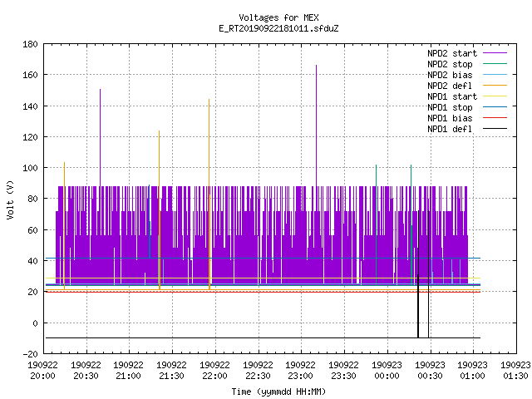Screen dimensions: 532x399
Task: Click the y-axis tick label 140
Action: (30, 106)
